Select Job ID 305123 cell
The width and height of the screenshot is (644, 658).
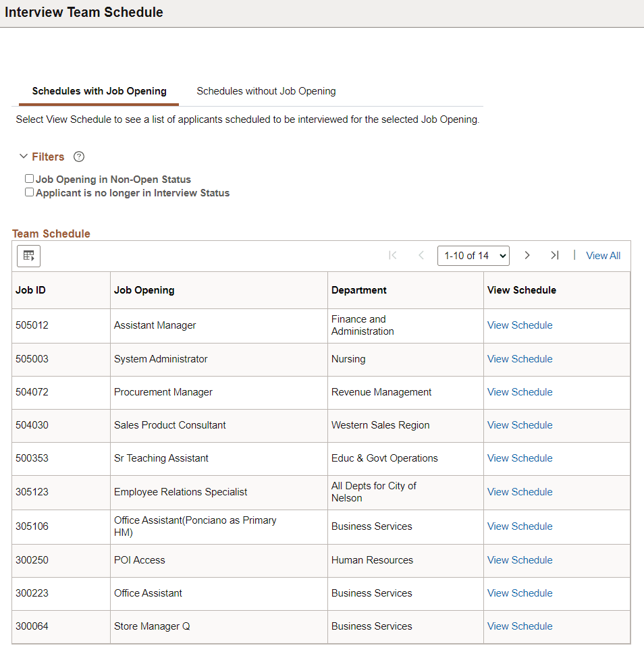point(61,492)
